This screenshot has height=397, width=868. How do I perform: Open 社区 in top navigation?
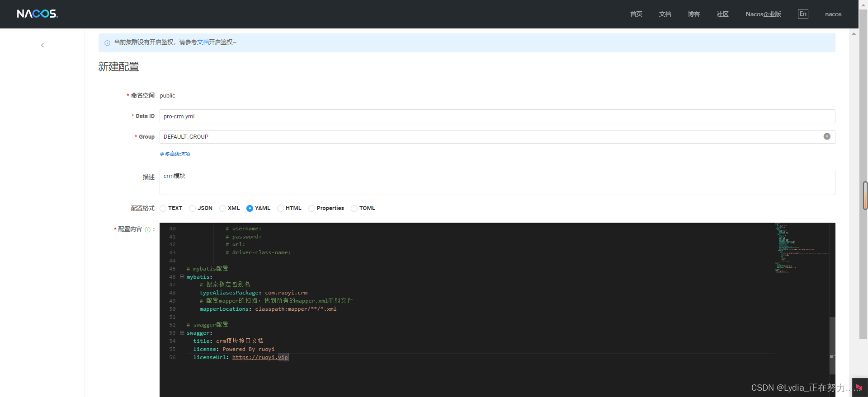(x=722, y=14)
